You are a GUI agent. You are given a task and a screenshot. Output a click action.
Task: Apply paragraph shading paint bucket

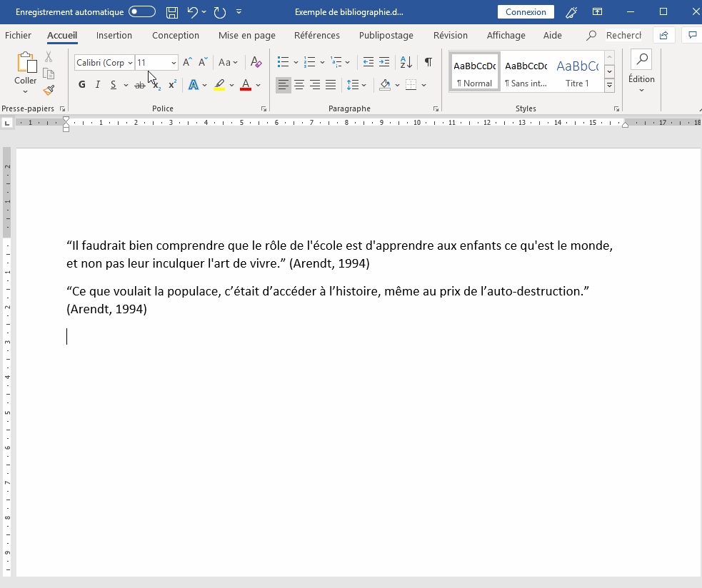[385, 85]
